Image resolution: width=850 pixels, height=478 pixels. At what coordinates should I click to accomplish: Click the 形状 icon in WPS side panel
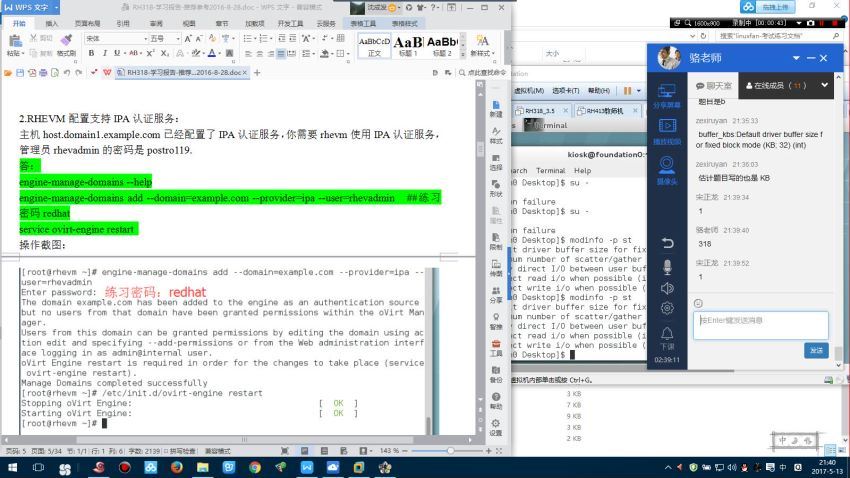495,188
